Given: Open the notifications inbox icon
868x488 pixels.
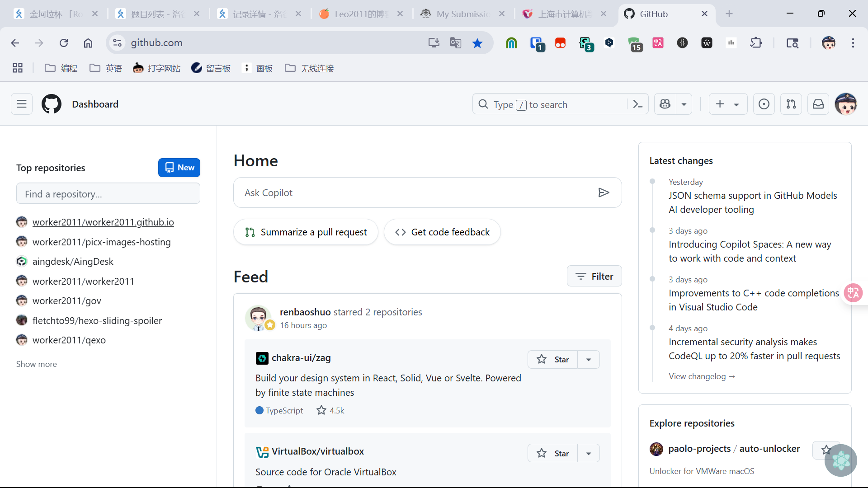Looking at the screenshot, I should pyautogui.click(x=818, y=104).
